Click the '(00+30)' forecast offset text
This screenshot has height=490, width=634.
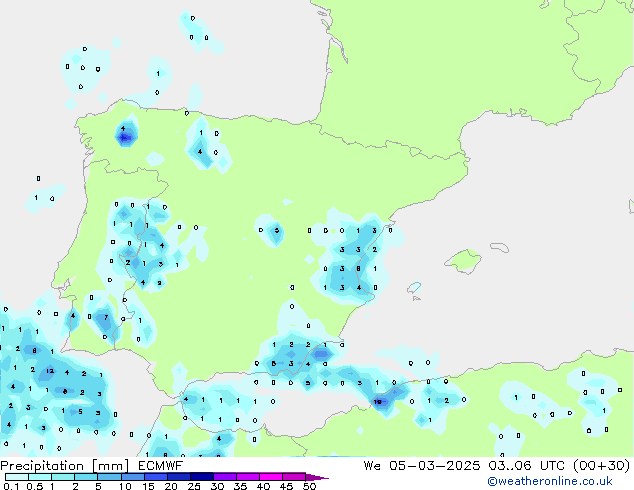[x=601, y=466]
